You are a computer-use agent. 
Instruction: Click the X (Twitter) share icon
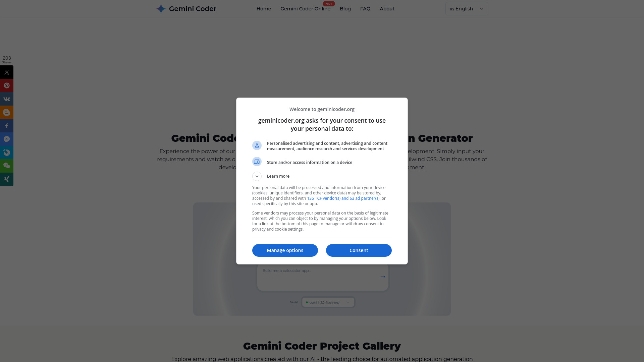7,72
